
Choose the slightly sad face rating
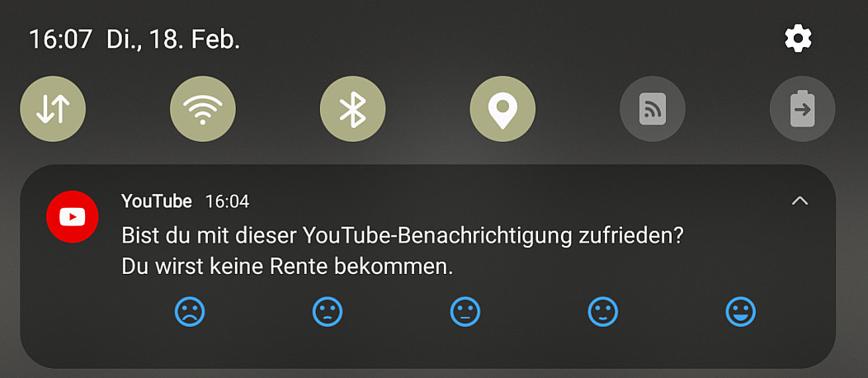coord(328,312)
